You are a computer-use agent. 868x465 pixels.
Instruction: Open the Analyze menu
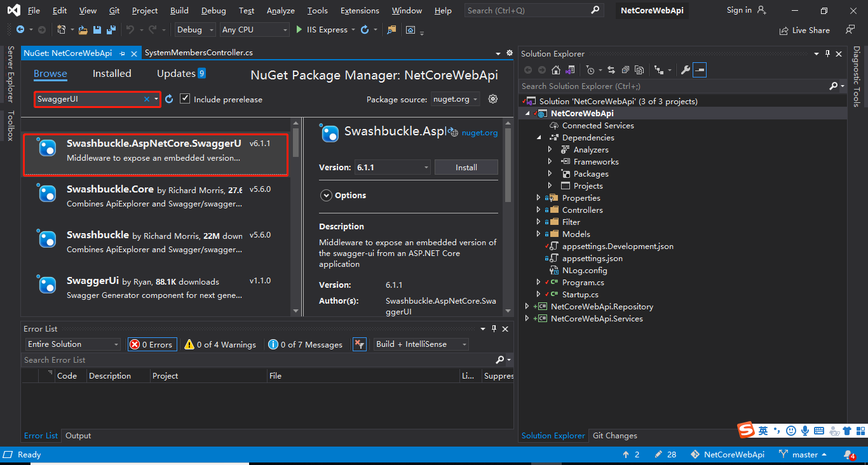281,10
